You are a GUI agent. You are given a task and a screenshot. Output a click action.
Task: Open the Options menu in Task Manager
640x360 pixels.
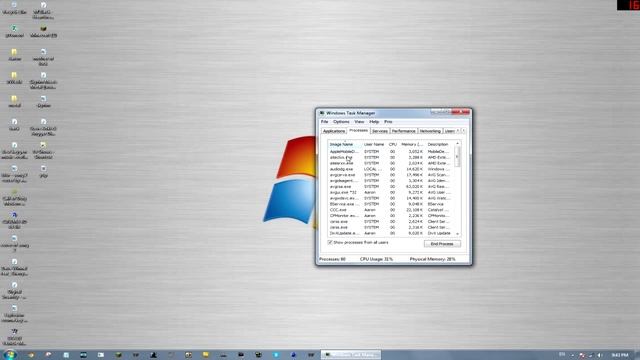pos(341,122)
